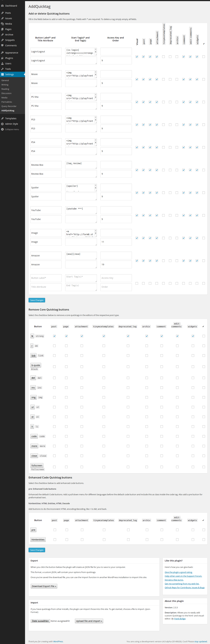Click the Access Key placeholder input field
This screenshot has width=210, height=644.
tap(116, 278)
